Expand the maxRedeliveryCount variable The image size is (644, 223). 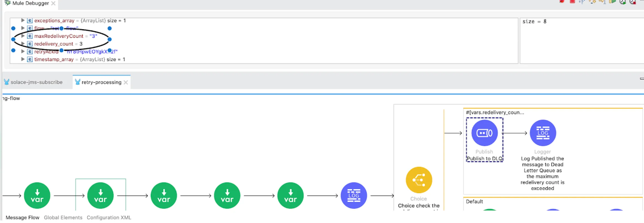point(23,36)
